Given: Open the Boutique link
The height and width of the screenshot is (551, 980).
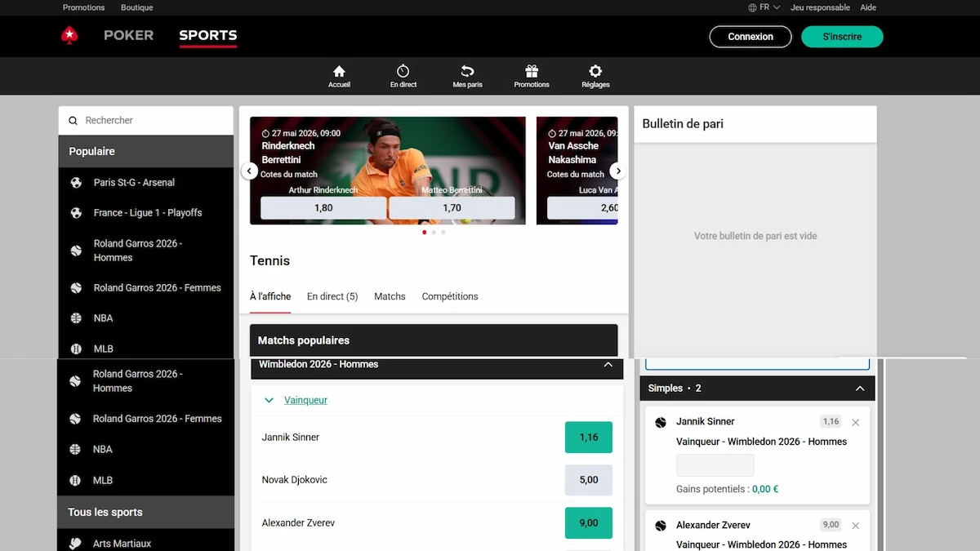Looking at the screenshot, I should pyautogui.click(x=137, y=7).
